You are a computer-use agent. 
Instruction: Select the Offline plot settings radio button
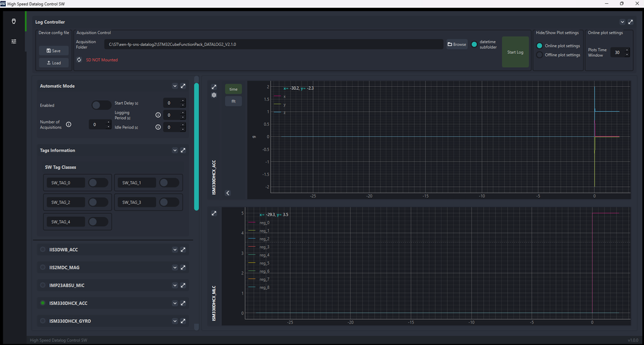point(539,55)
